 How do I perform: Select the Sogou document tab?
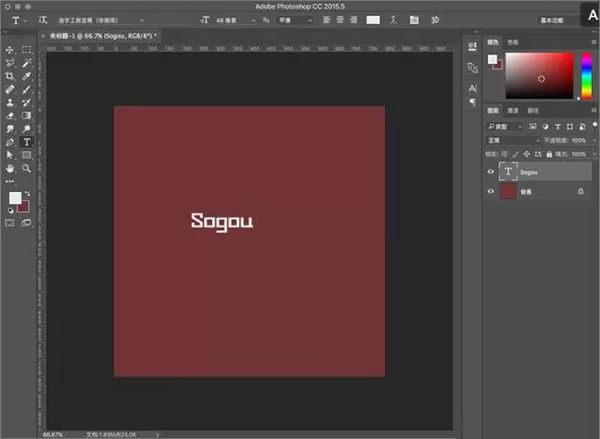pos(101,36)
